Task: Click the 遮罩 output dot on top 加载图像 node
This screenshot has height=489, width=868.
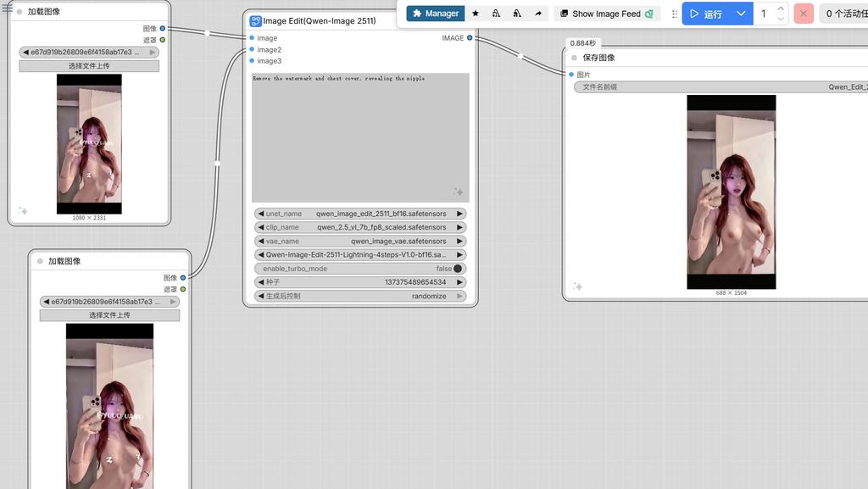Action: [162, 40]
